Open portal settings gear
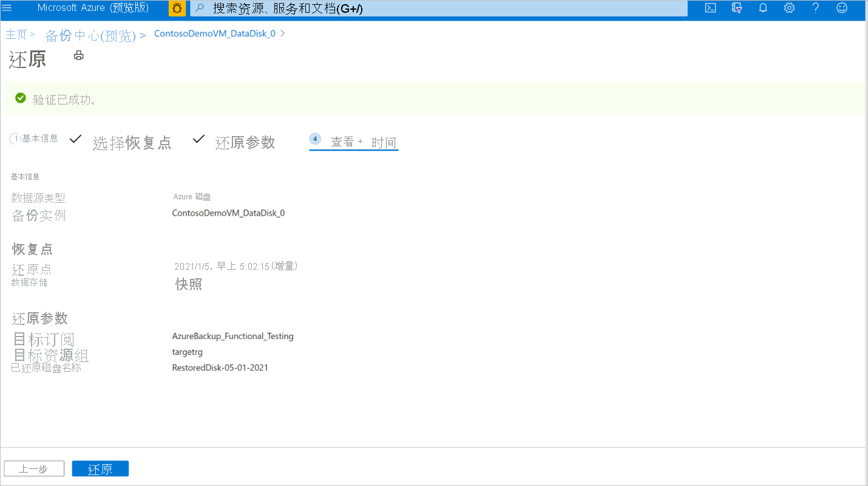This screenshot has width=868, height=486. pos(789,8)
